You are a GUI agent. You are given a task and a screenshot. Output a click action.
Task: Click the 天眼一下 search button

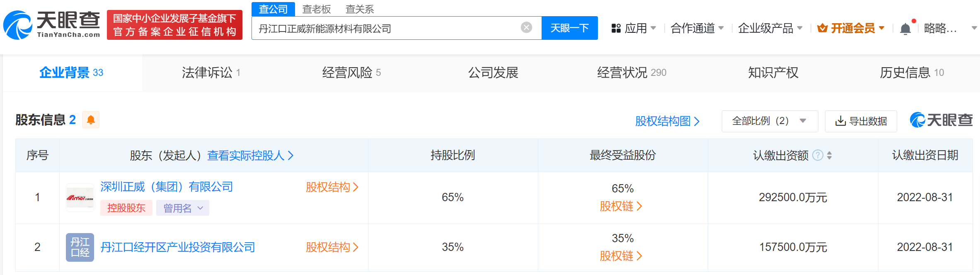(x=570, y=28)
